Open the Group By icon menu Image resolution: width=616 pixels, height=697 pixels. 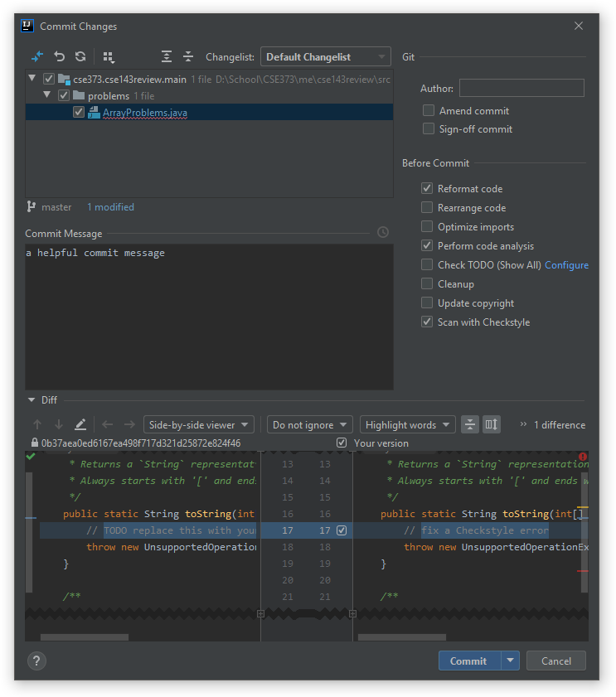(109, 57)
